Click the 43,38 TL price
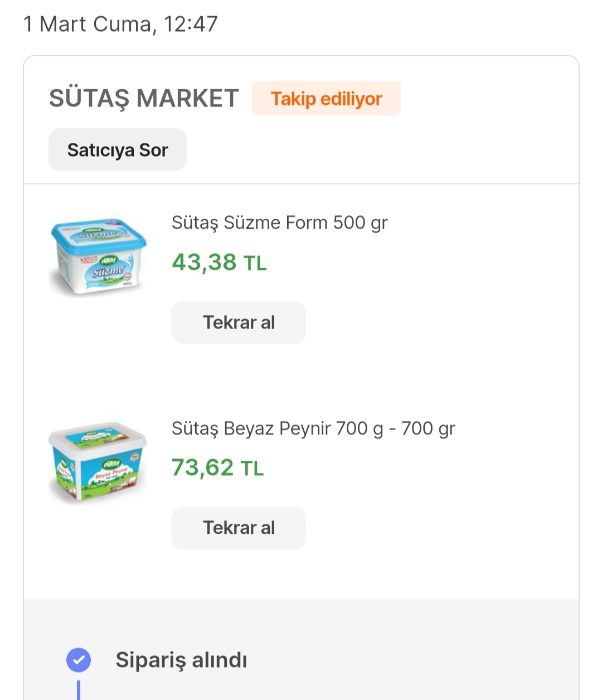602x700 pixels. tap(219, 262)
